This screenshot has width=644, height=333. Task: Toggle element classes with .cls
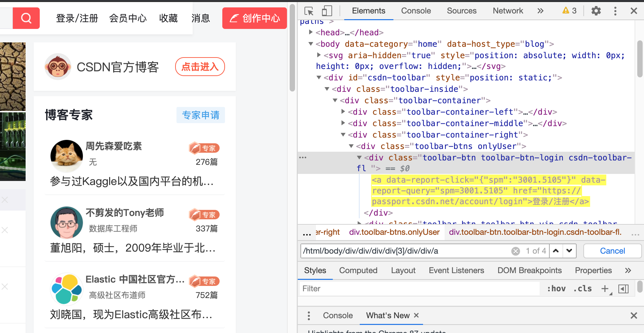pos(582,288)
